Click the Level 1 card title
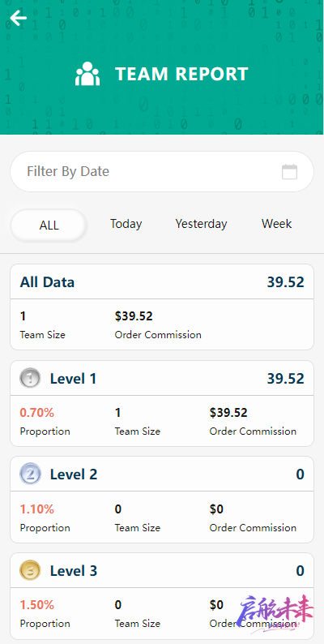The height and width of the screenshot is (644, 324). pos(73,378)
